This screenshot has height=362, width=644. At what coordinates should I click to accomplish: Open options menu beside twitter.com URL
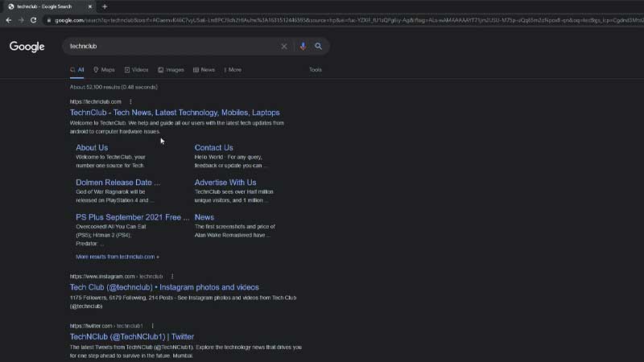click(x=152, y=326)
